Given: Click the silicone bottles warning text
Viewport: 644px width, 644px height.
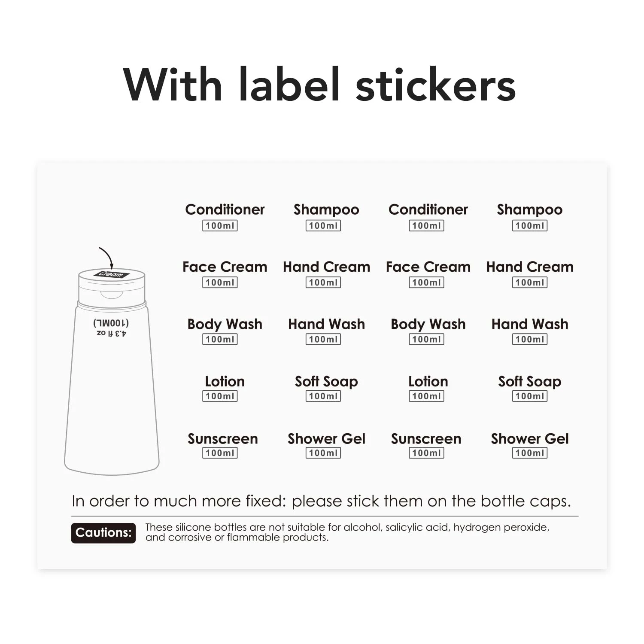Looking at the screenshot, I should (x=347, y=532).
